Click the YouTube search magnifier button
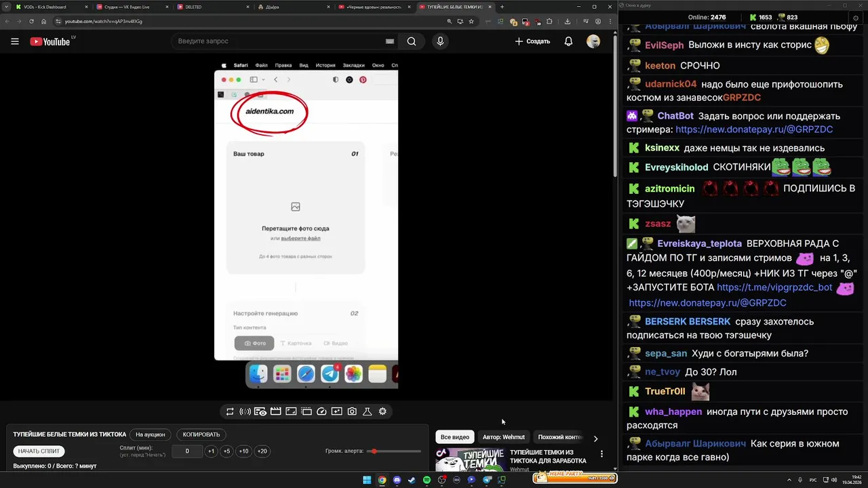Viewport: 868px width, 488px height. 412,41
